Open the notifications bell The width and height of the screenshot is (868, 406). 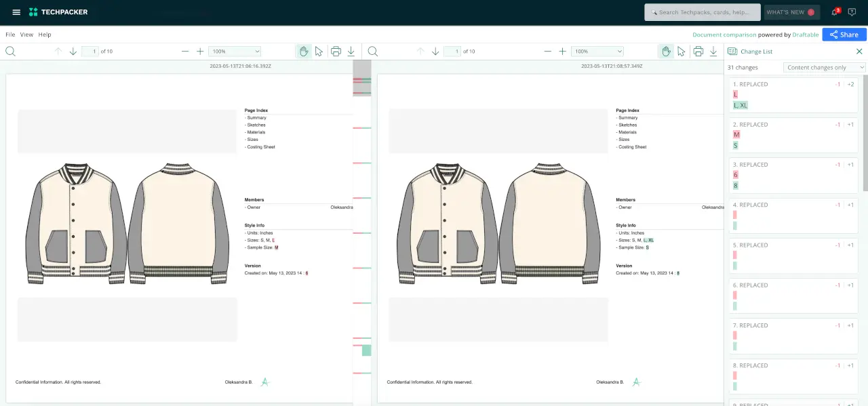835,12
